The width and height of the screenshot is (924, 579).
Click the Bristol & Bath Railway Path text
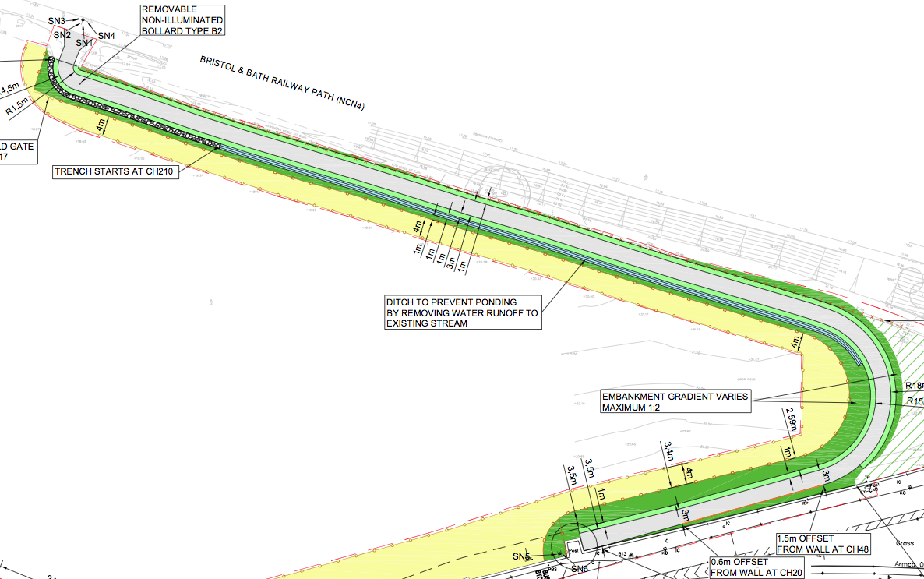coord(282,81)
